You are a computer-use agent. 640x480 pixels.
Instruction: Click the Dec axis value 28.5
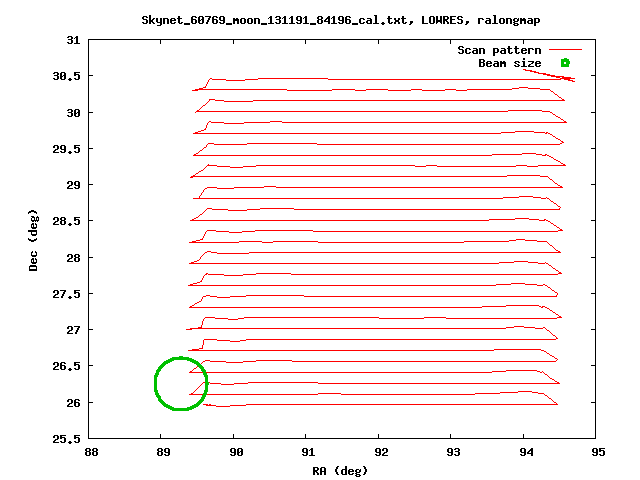point(67,221)
